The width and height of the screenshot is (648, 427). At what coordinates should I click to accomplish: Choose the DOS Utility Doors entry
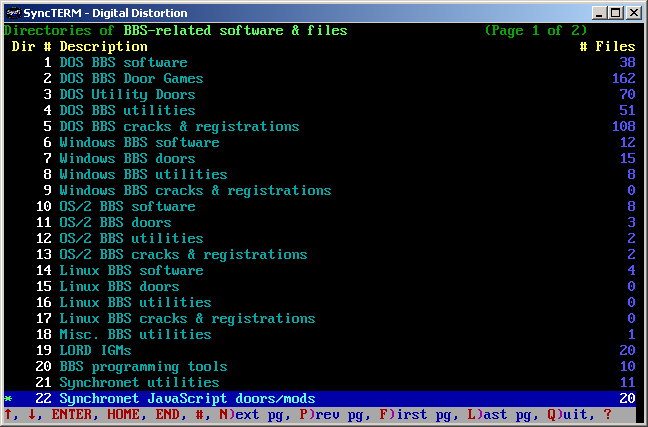(127, 95)
